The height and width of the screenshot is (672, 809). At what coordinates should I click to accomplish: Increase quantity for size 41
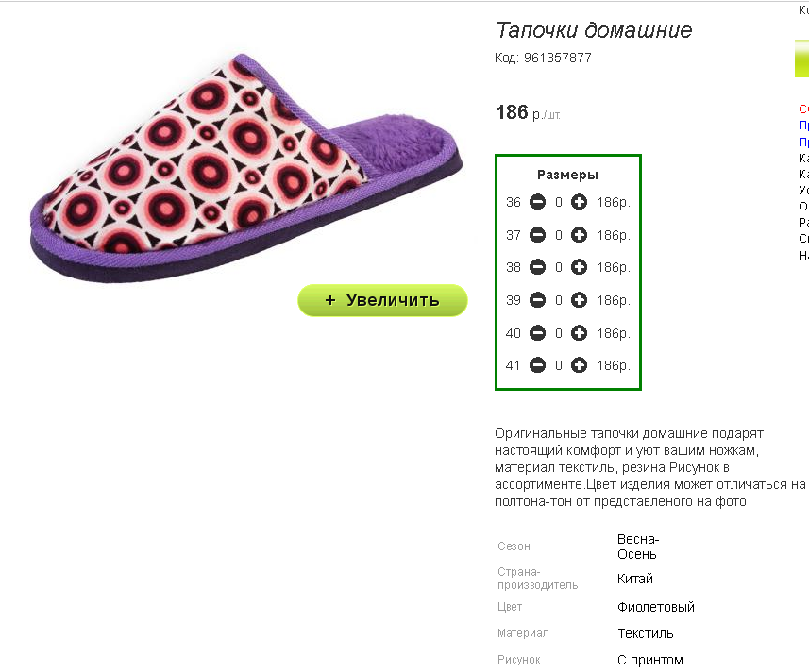[579, 365]
